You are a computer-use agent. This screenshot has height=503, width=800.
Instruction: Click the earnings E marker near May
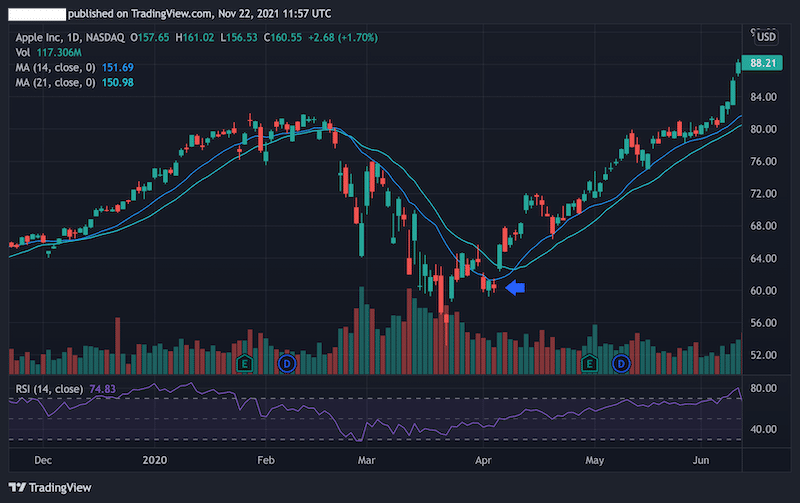point(591,363)
